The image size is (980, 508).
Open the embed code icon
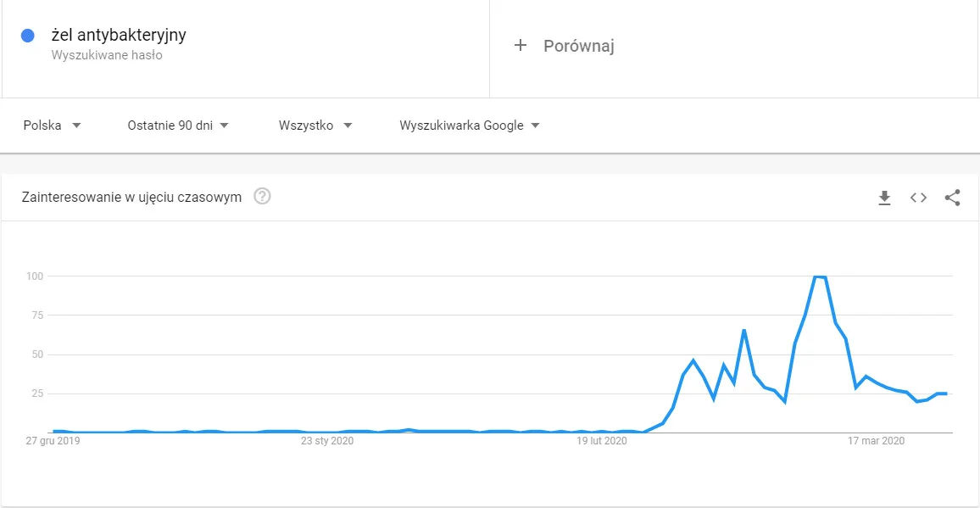coord(917,198)
